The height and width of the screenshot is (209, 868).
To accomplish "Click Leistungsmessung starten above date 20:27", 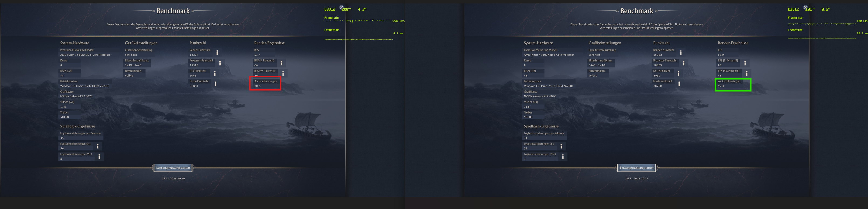I will pos(636,168).
